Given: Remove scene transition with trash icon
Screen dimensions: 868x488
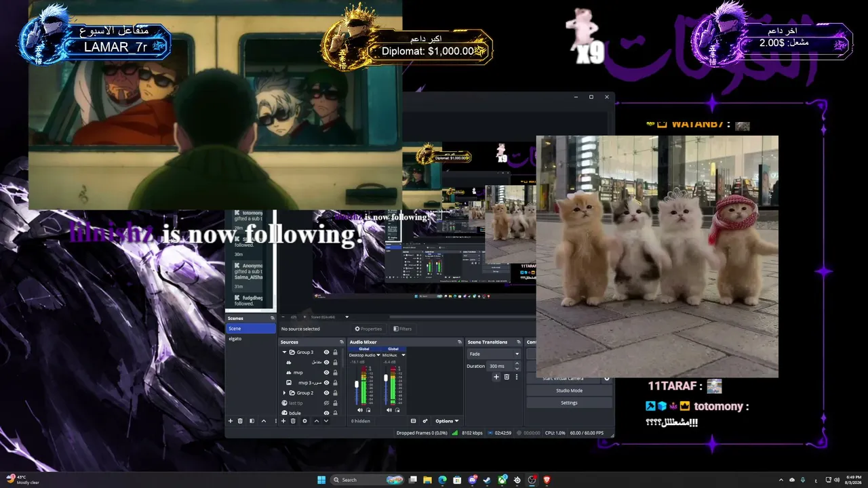Looking at the screenshot, I should point(507,377).
